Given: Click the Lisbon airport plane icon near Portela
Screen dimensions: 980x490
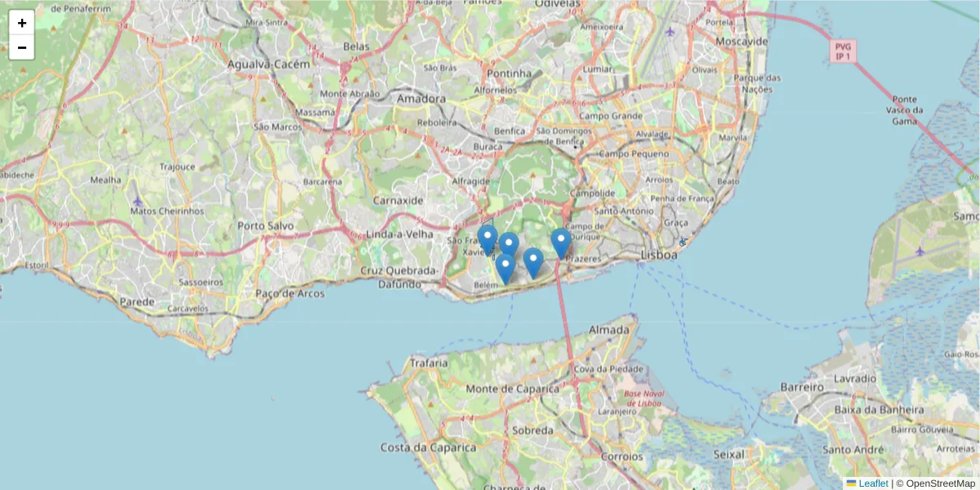Looking at the screenshot, I should [x=670, y=32].
